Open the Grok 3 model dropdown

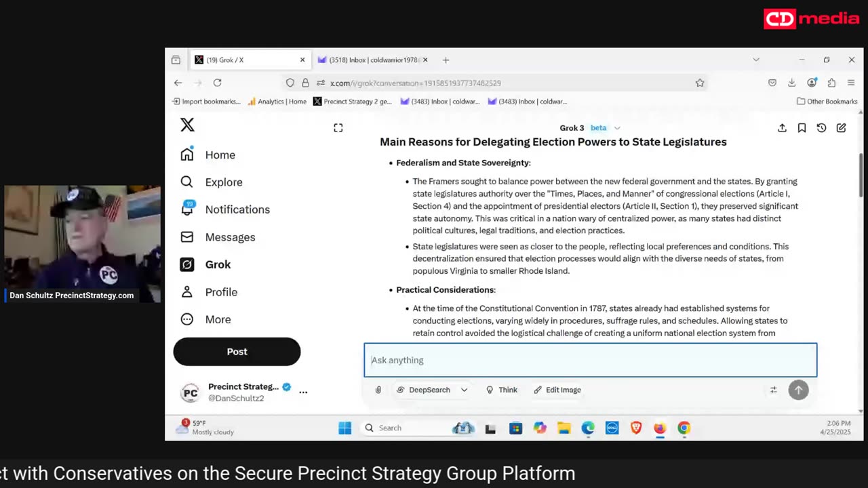pyautogui.click(x=590, y=128)
